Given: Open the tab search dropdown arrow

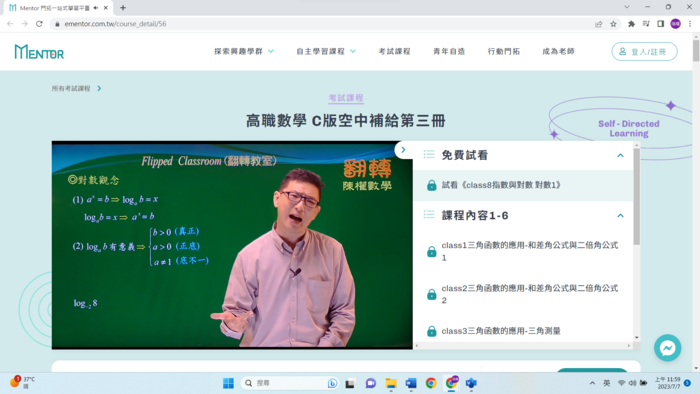Looking at the screenshot, I should point(627,7).
